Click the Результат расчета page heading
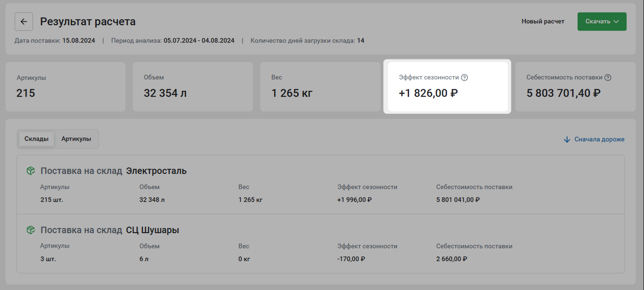This screenshot has height=290, width=644. tap(88, 22)
